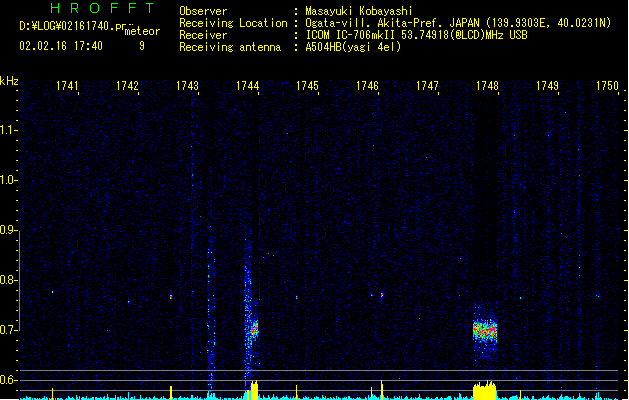Click the wide yellow intensity bar below 1748

tap(485, 390)
